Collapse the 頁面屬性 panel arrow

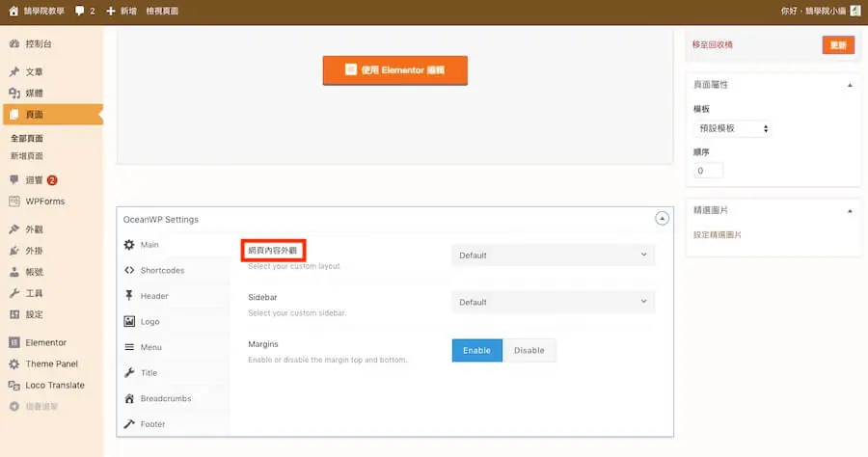pyautogui.click(x=850, y=85)
